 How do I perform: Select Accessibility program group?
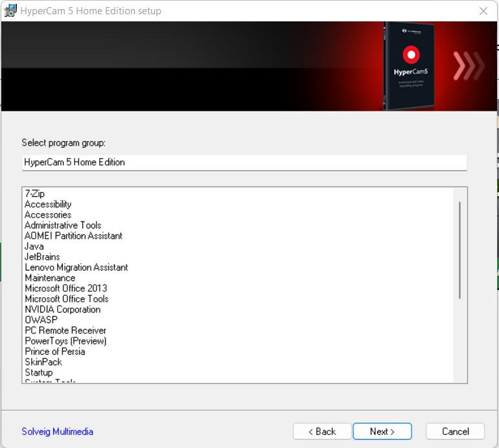48,204
